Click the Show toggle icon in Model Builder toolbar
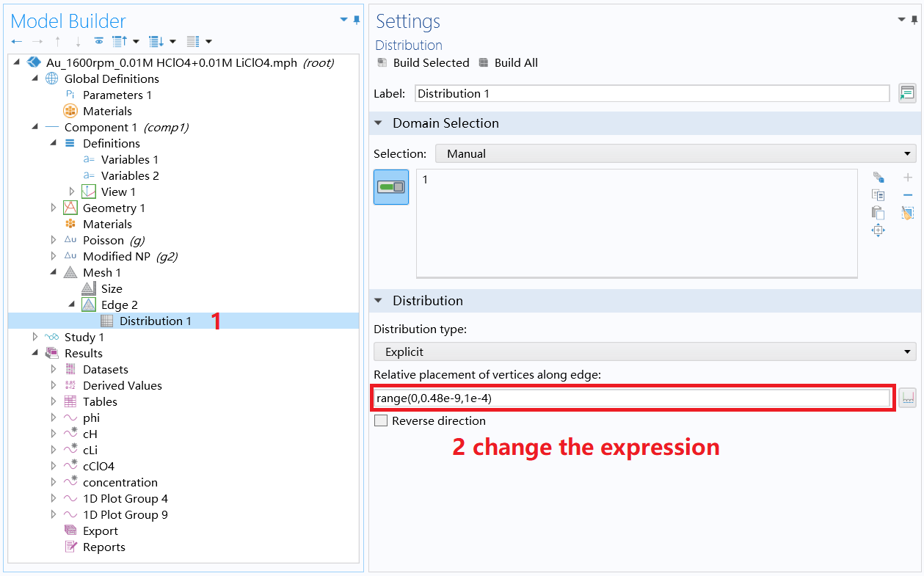This screenshot has width=924, height=576. (x=99, y=41)
